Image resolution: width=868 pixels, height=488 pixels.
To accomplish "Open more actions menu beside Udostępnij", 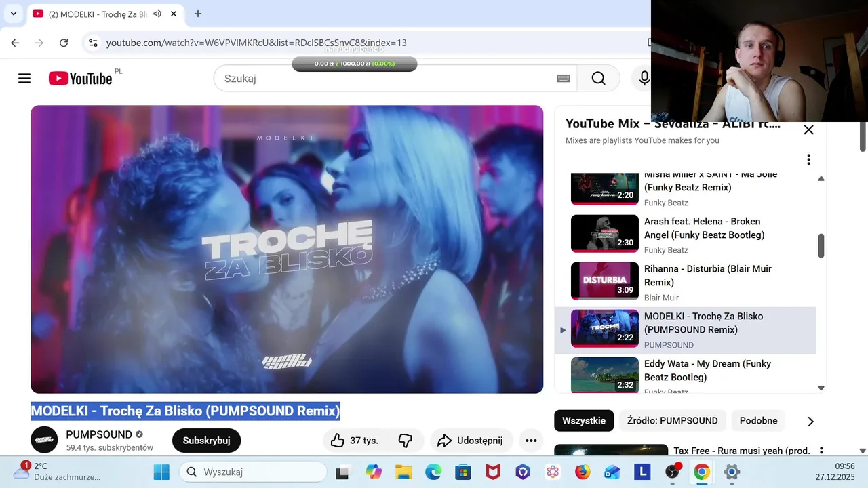I will pos(531,441).
